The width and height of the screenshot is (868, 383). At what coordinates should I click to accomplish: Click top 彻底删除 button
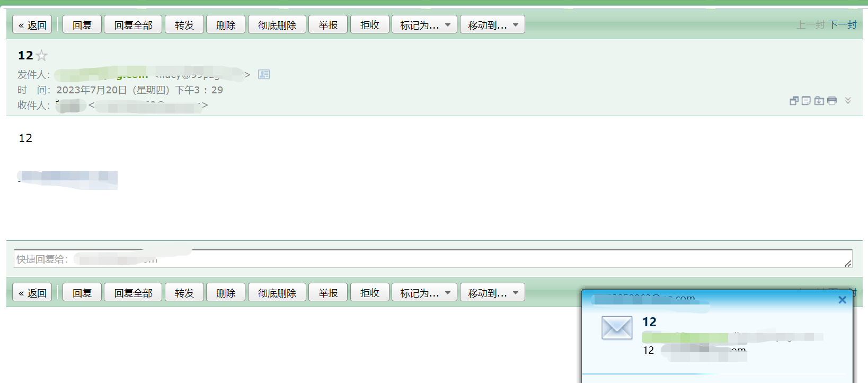pos(277,24)
